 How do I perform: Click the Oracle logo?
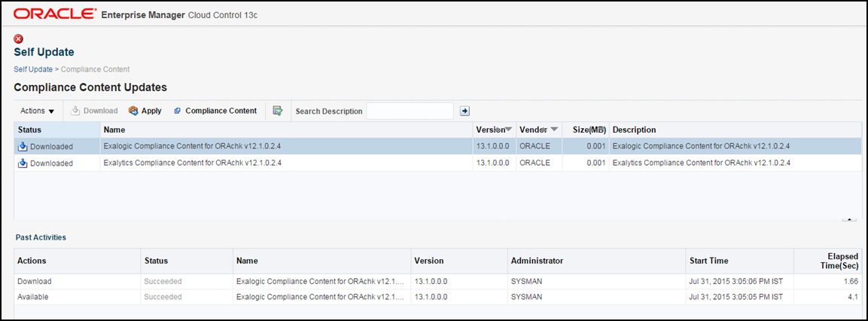(x=53, y=14)
